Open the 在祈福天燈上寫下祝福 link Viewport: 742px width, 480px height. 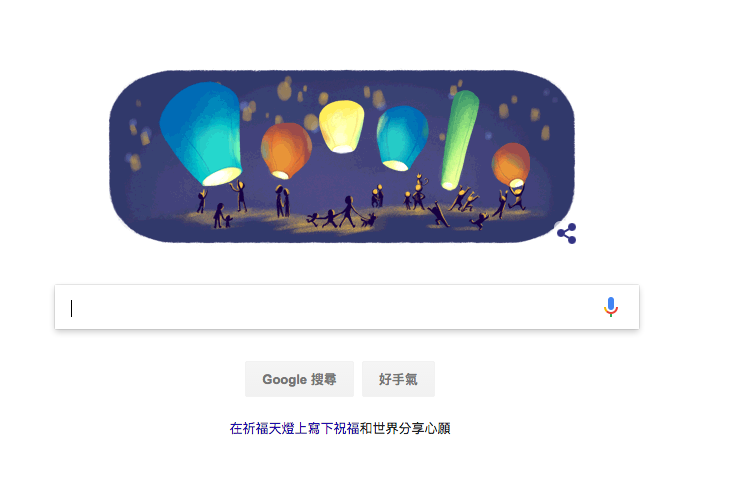pyautogui.click(x=294, y=428)
